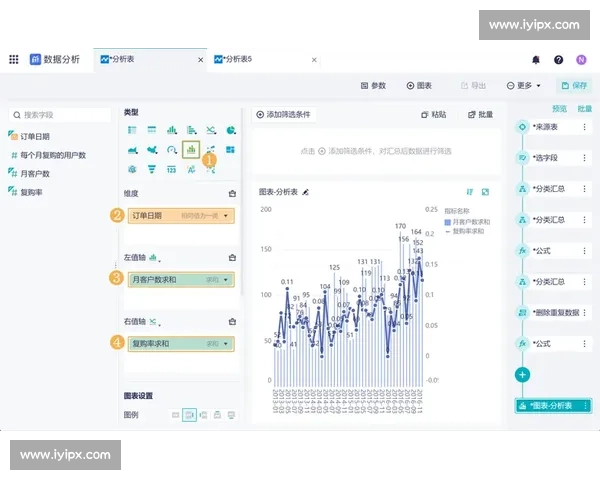
Task: Select the KPI number card type
Action: (171, 169)
